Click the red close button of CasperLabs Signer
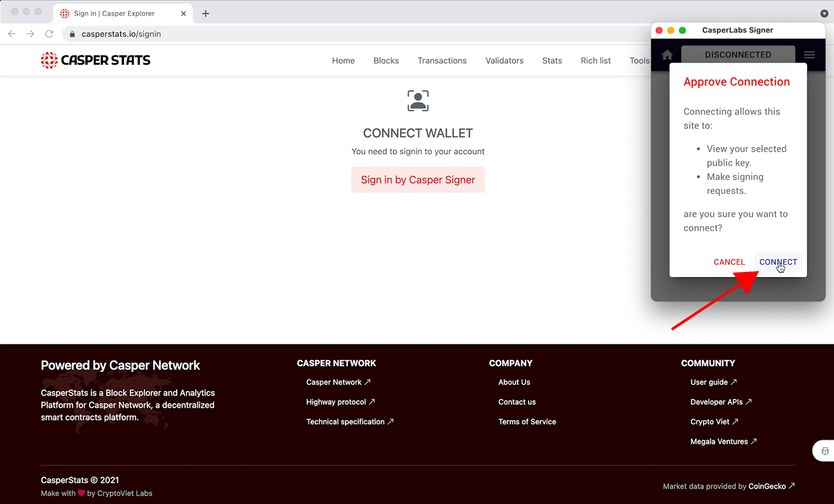The width and height of the screenshot is (834, 504). pyautogui.click(x=659, y=30)
